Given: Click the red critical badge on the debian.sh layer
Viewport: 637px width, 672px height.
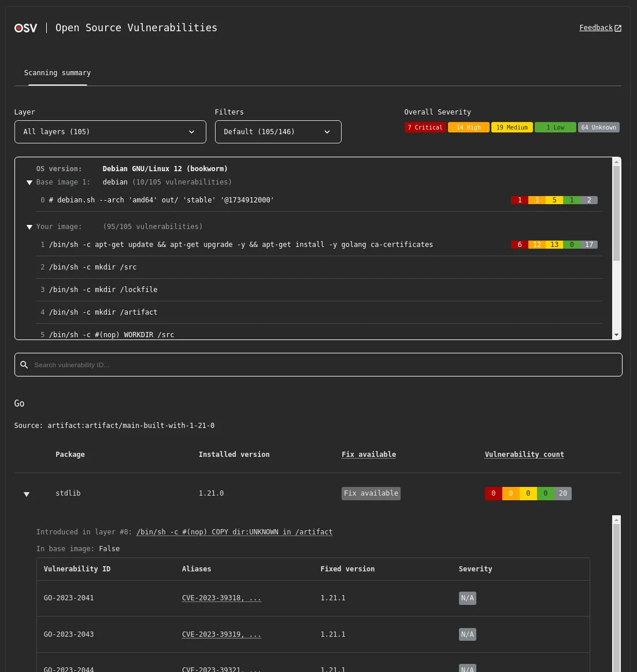Looking at the screenshot, I should point(519,200).
